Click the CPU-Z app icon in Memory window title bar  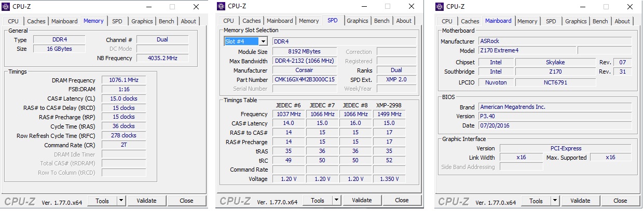(6, 7)
